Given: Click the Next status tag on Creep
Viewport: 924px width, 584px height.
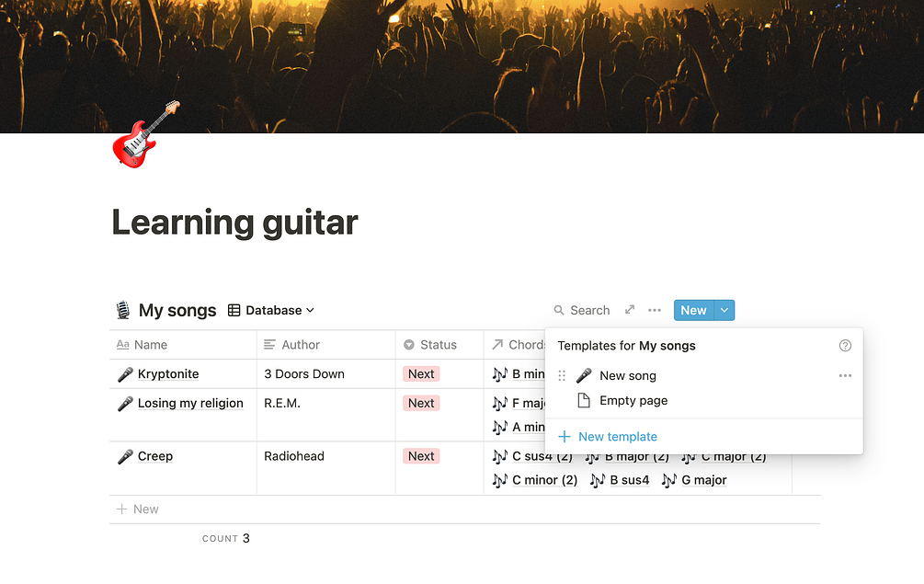Looking at the screenshot, I should click(x=421, y=455).
